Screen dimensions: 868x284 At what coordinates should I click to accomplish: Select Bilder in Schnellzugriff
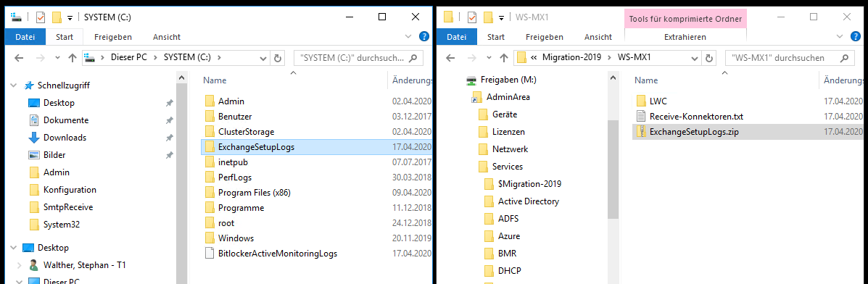click(x=54, y=155)
